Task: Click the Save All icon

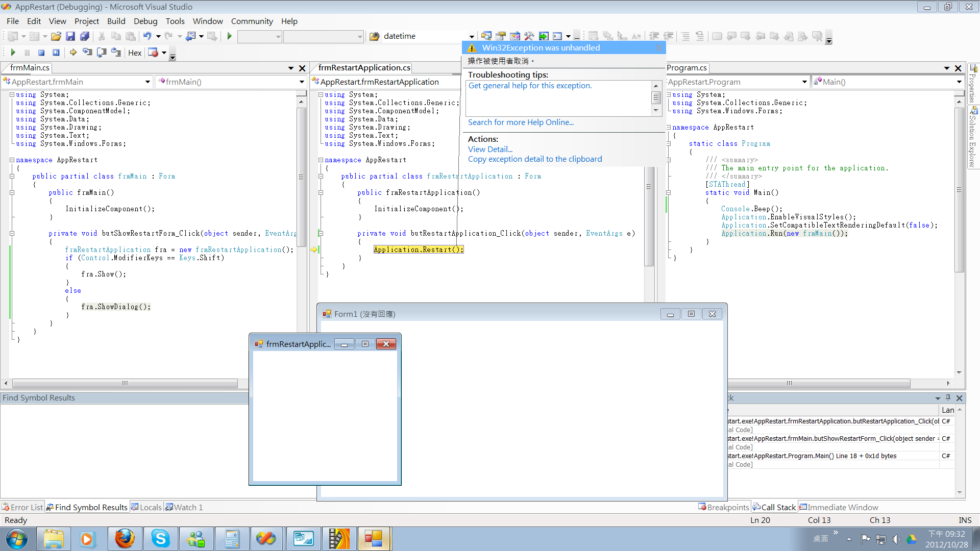Action: (85, 36)
